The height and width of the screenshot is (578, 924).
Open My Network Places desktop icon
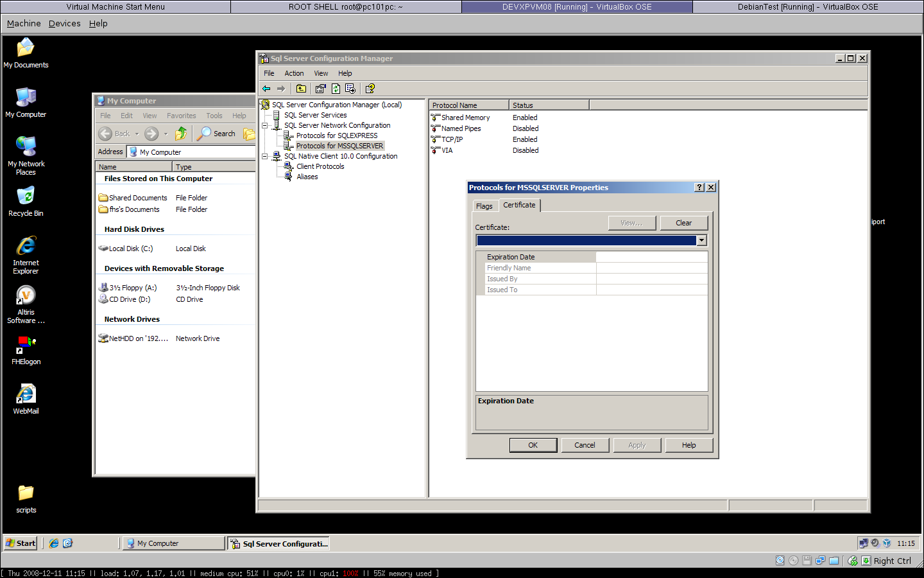(26, 156)
